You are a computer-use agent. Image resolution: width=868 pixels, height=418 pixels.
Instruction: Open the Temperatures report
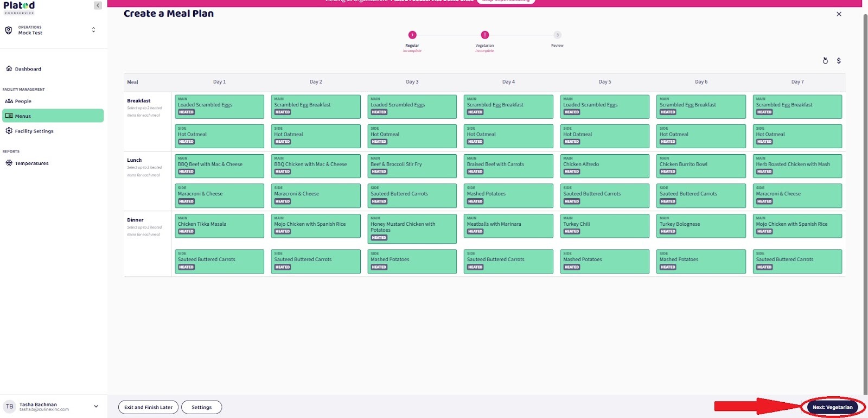tap(31, 163)
